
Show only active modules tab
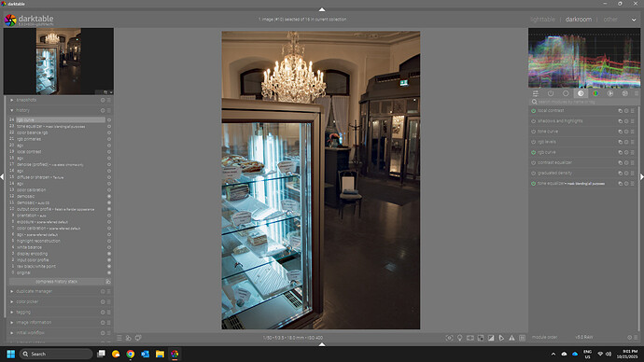pos(551,93)
